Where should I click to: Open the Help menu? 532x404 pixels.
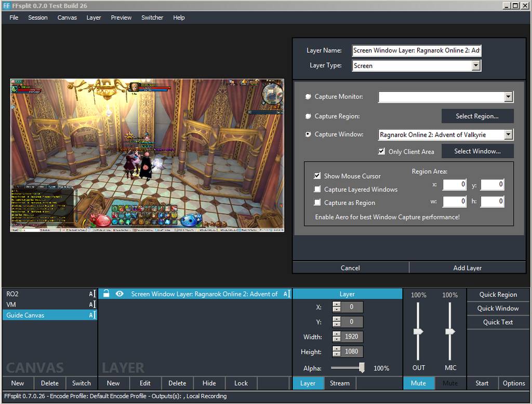pyautogui.click(x=179, y=18)
